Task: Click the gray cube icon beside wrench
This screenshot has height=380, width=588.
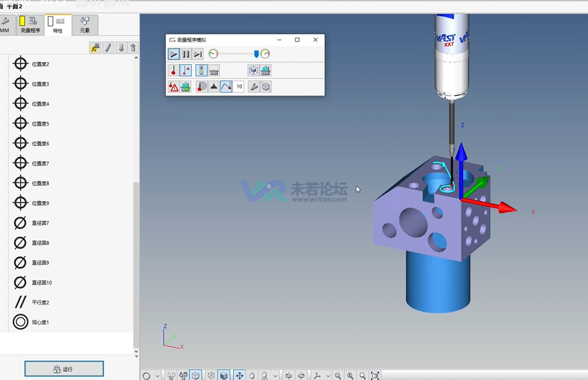Action: [266, 87]
